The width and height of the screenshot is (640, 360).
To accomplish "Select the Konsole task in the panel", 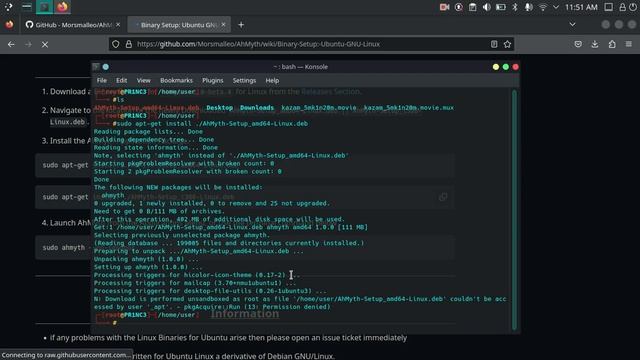I will point(44,7).
